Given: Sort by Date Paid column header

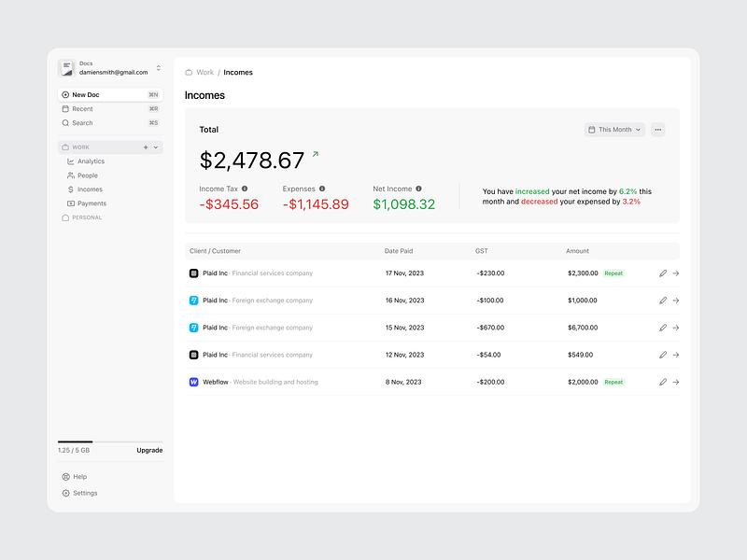Looking at the screenshot, I should [x=399, y=251].
